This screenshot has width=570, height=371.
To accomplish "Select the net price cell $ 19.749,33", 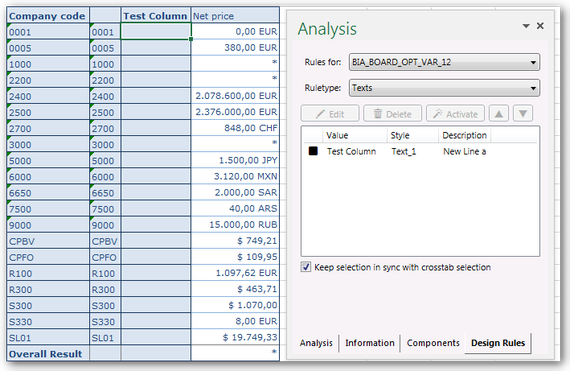I will coord(235,338).
